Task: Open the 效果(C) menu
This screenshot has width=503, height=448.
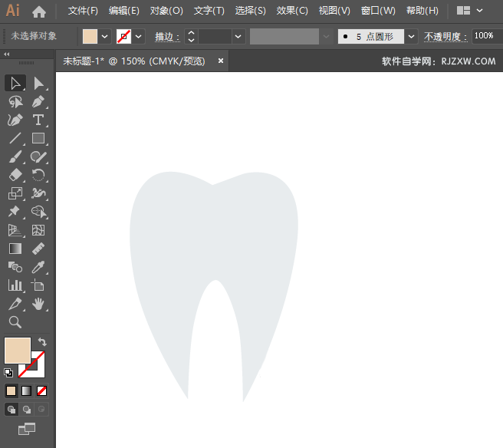Action: 292,11
